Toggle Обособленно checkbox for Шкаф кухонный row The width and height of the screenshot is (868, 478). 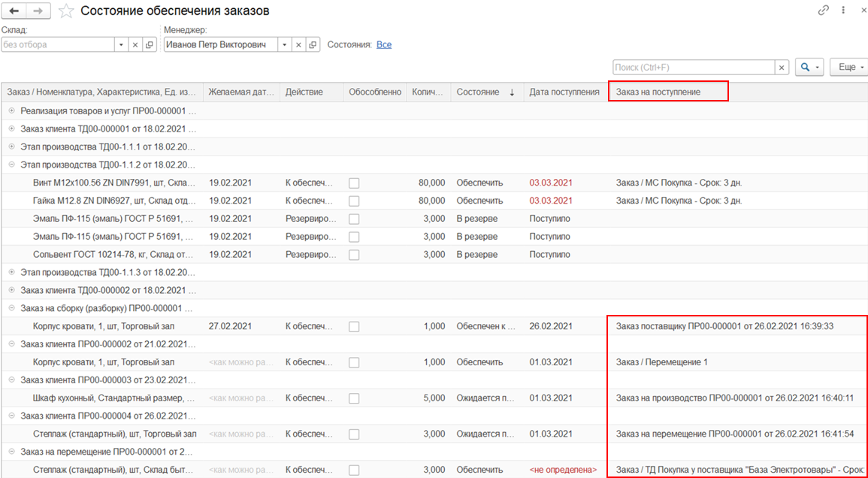click(354, 398)
